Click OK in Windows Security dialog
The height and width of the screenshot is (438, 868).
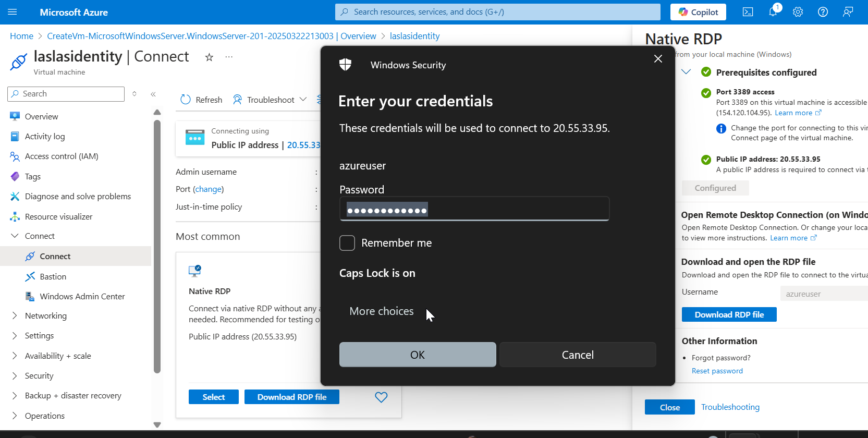click(x=418, y=355)
